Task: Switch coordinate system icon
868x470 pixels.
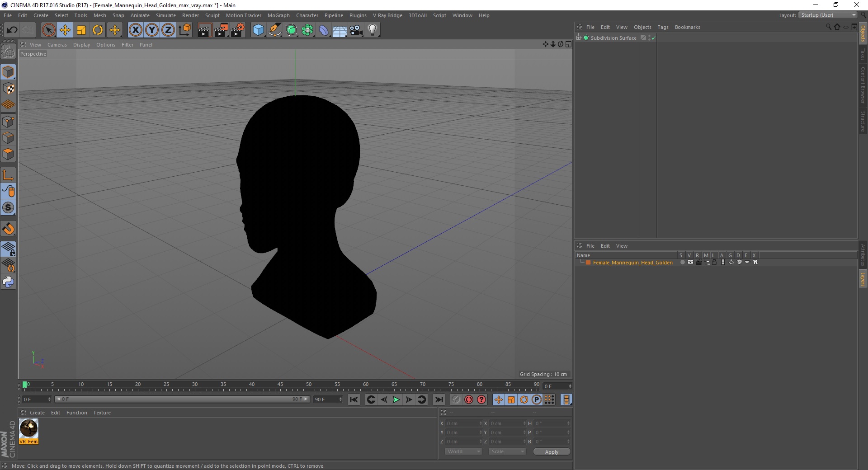Action: (x=184, y=30)
